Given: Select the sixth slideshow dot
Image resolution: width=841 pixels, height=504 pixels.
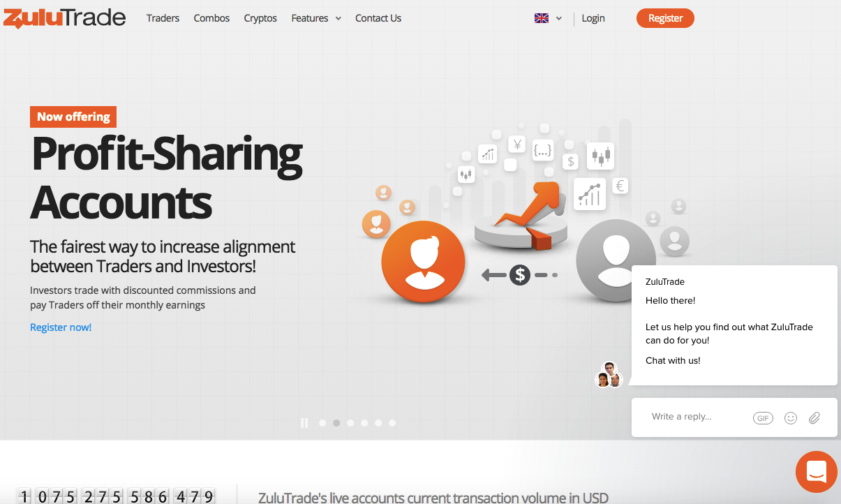Looking at the screenshot, I should coord(392,423).
